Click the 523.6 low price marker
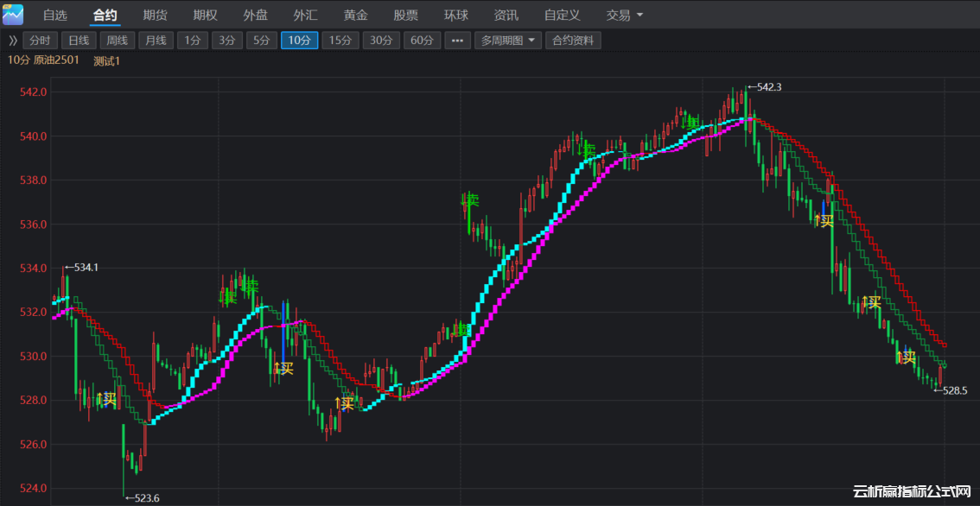This screenshot has height=506, width=980. [x=142, y=497]
